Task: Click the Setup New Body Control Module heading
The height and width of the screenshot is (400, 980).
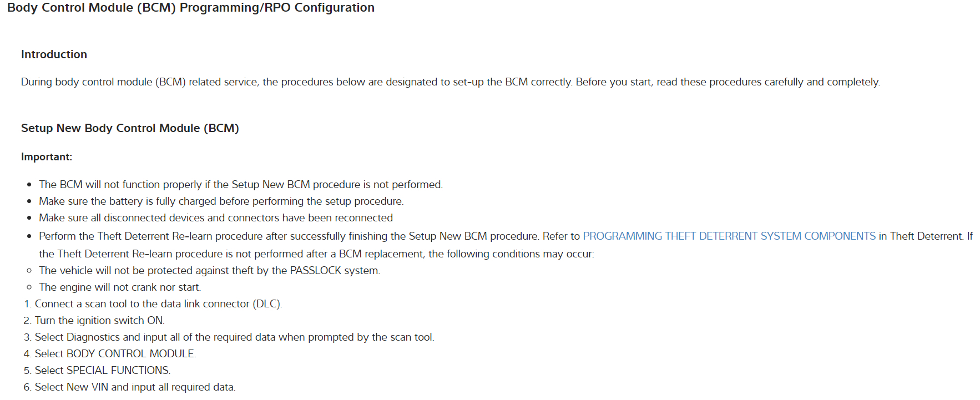Action: coord(130,128)
